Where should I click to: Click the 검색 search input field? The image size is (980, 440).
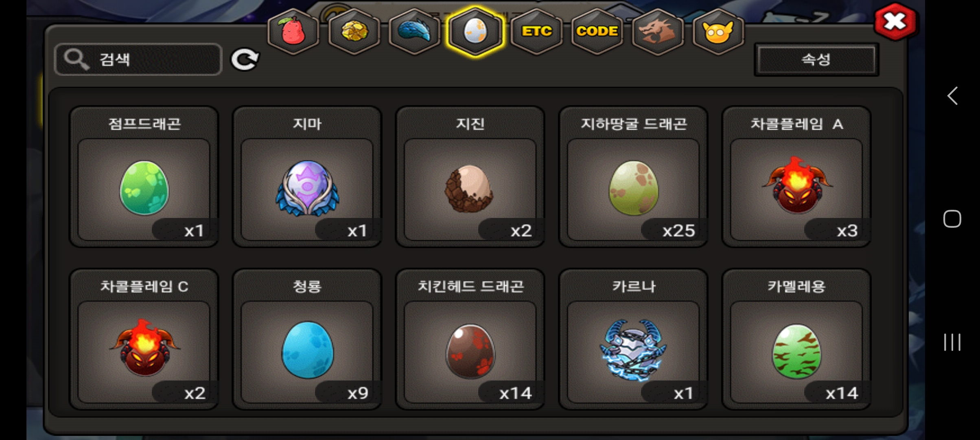(138, 59)
